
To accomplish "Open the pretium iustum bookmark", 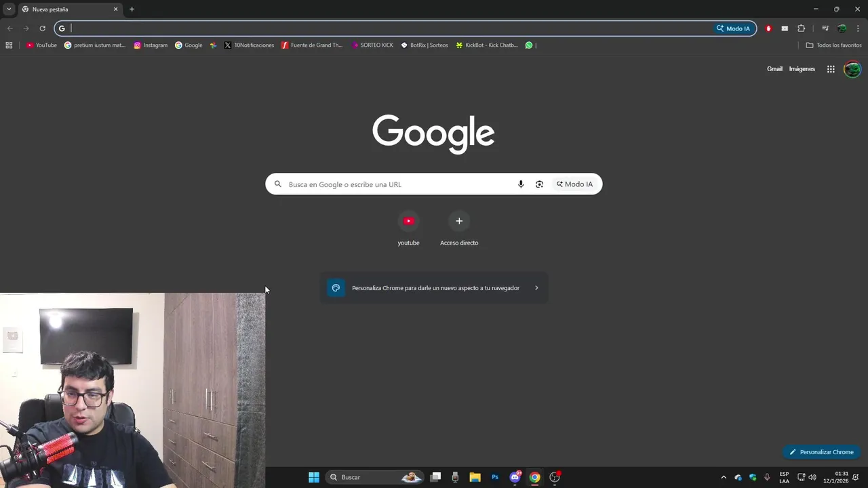I will tap(95, 45).
